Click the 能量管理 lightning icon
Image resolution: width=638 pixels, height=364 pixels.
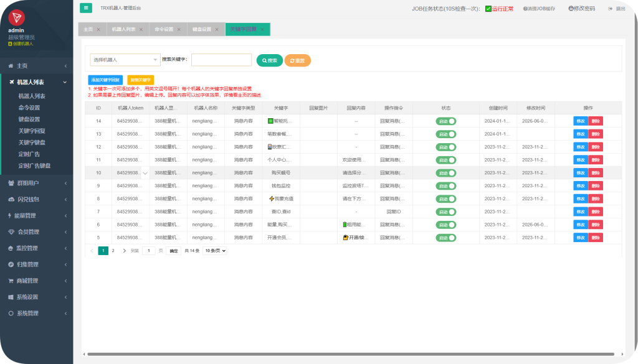10,216
